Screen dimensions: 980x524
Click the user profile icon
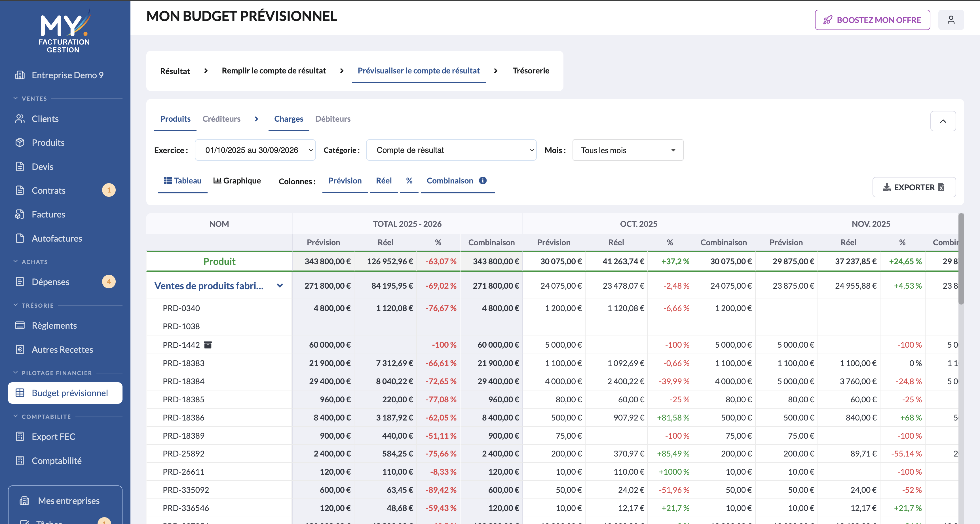point(951,20)
